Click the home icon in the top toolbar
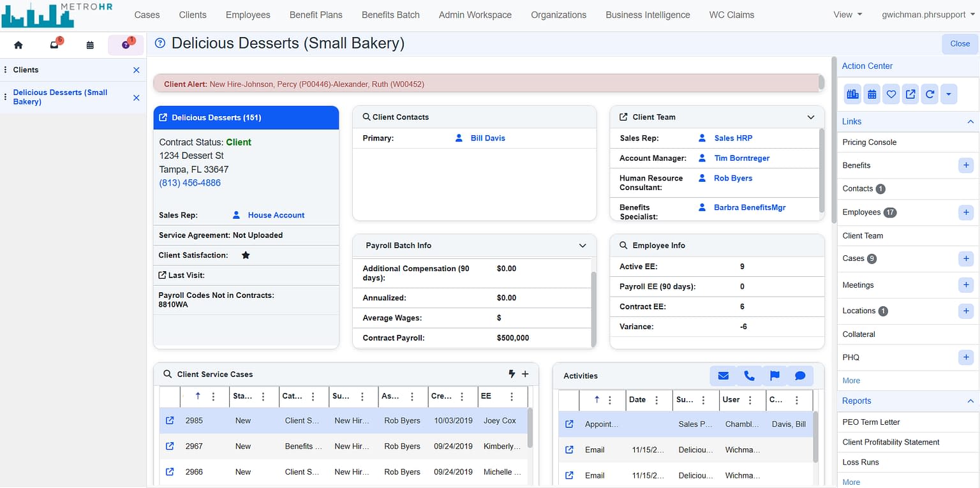The height and width of the screenshot is (488, 980). [18, 45]
